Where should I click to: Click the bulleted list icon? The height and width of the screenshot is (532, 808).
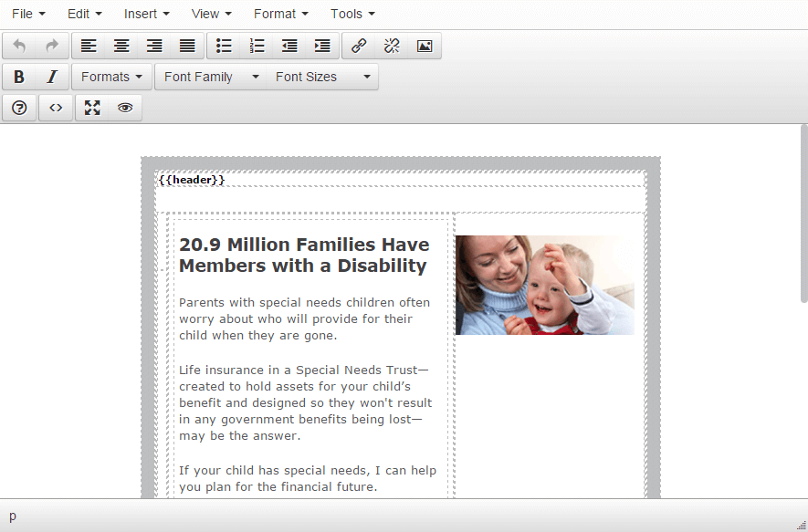[224, 45]
